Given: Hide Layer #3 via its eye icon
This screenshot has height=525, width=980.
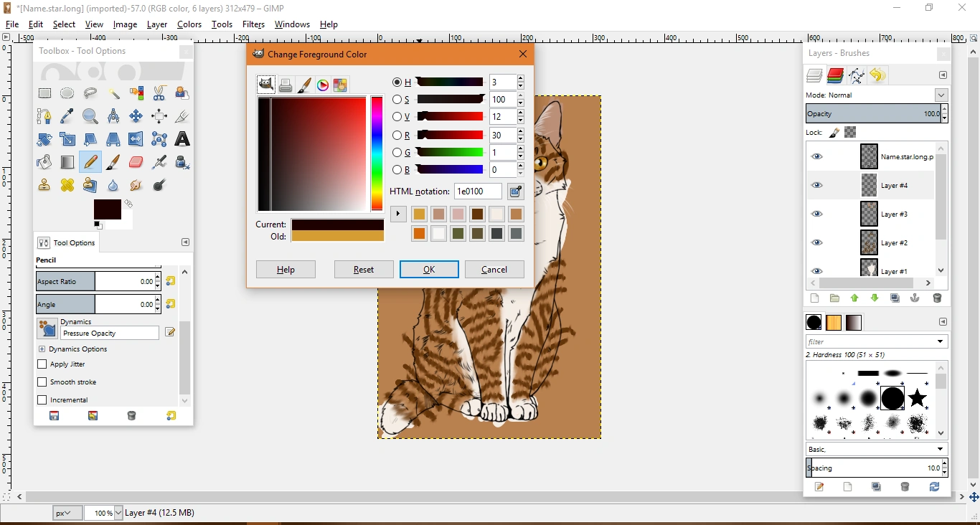Looking at the screenshot, I should pyautogui.click(x=817, y=214).
